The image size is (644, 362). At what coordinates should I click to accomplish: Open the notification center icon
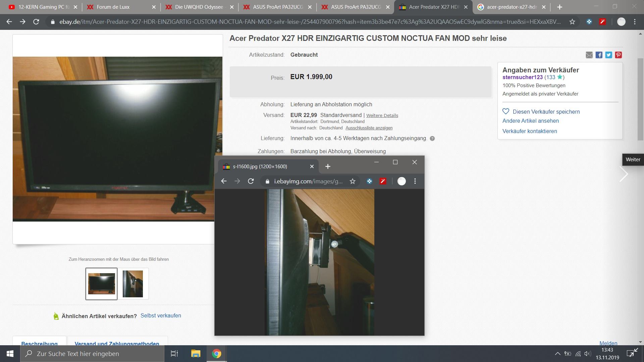click(632, 353)
